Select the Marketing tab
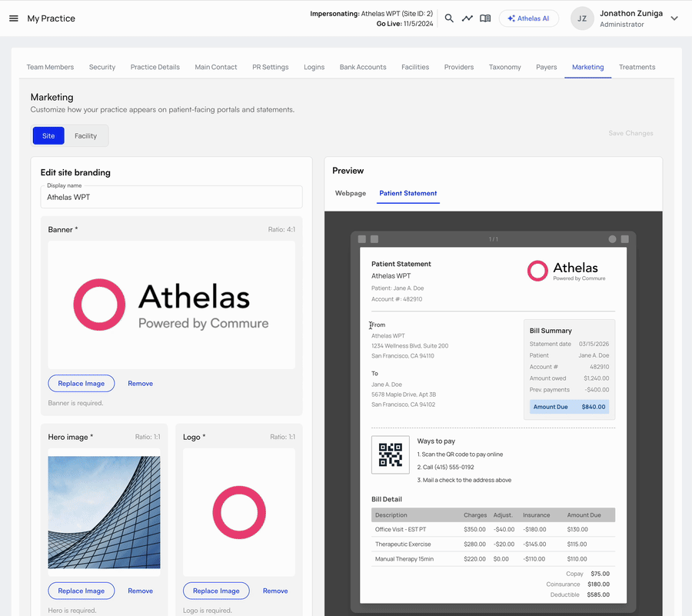Viewport: 692px width, 616px height. click(588, 67)
